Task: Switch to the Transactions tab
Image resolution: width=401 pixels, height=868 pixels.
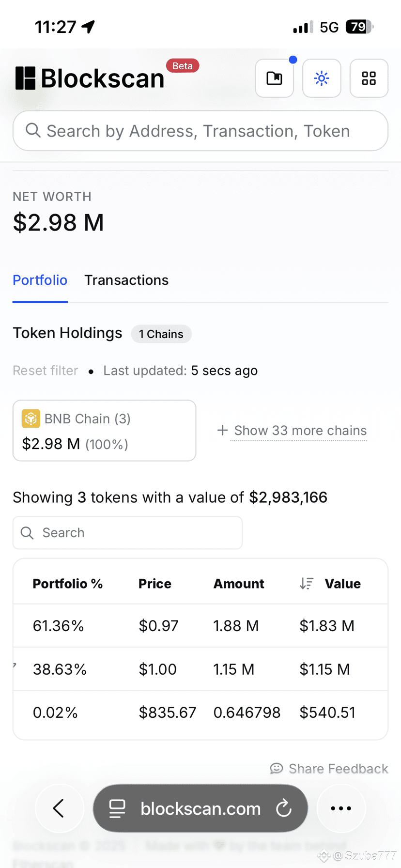Action: coord(126,280)
